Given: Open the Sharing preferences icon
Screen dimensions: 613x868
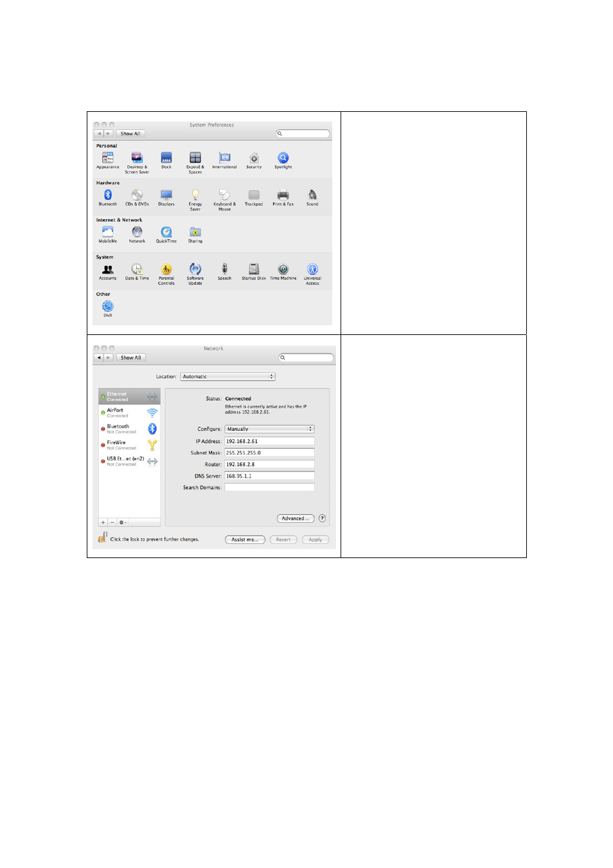Looking at the screenshot, I should click(195, 232).
